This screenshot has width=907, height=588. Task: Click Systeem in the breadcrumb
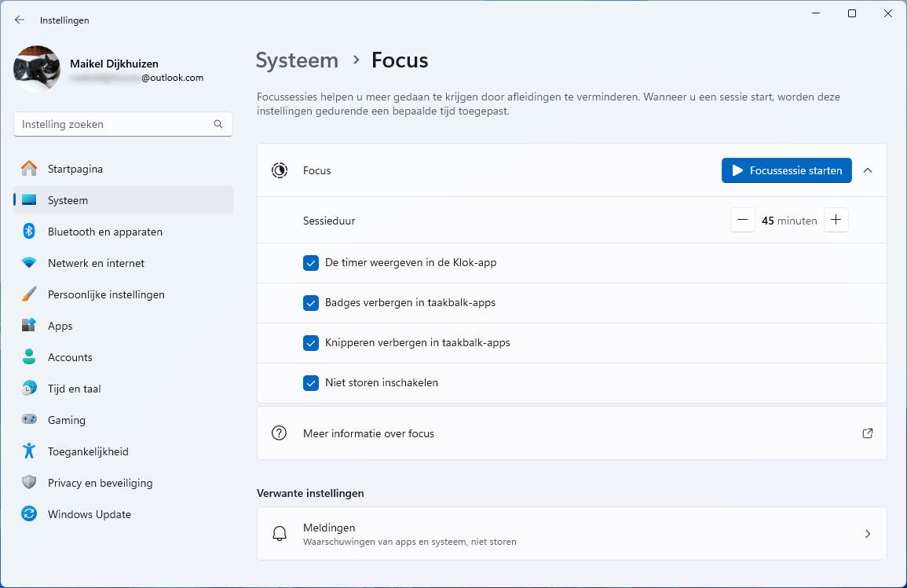297,60
